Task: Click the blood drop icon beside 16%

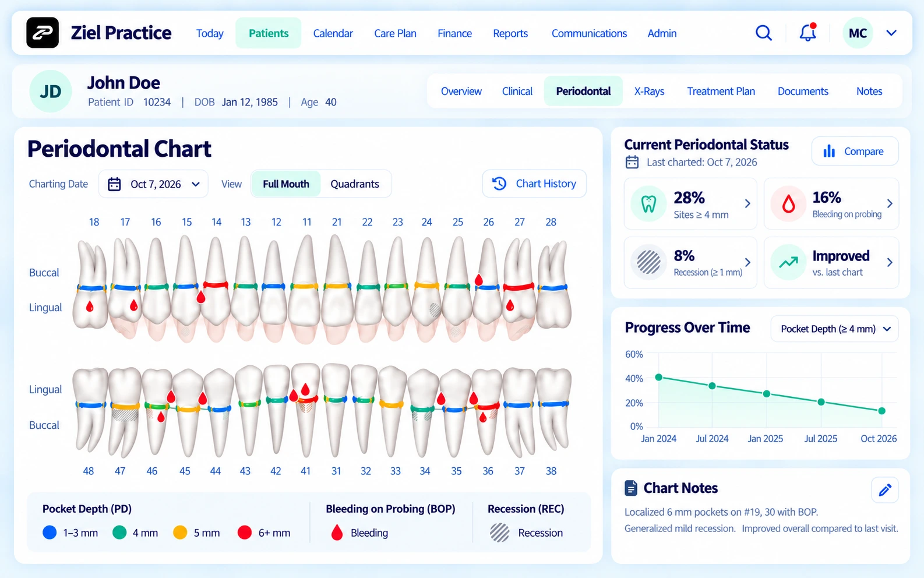Action: pos(788,204)
